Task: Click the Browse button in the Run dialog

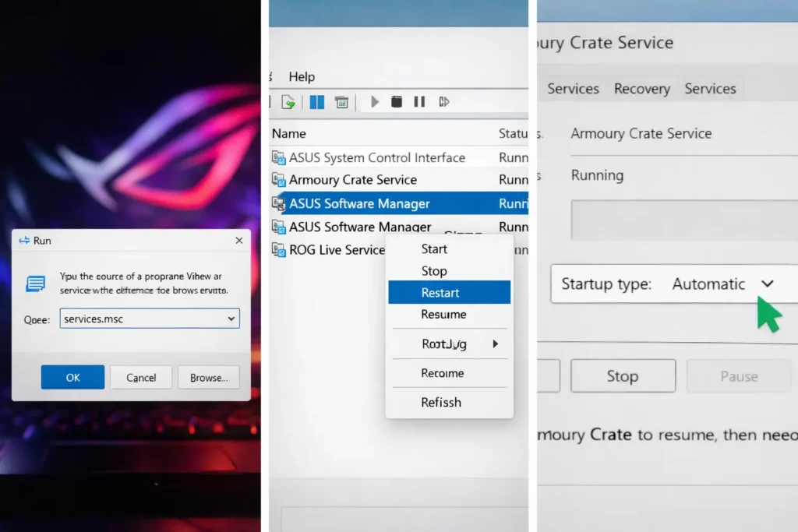Action: pyautogui.click(x=208, y=377)
